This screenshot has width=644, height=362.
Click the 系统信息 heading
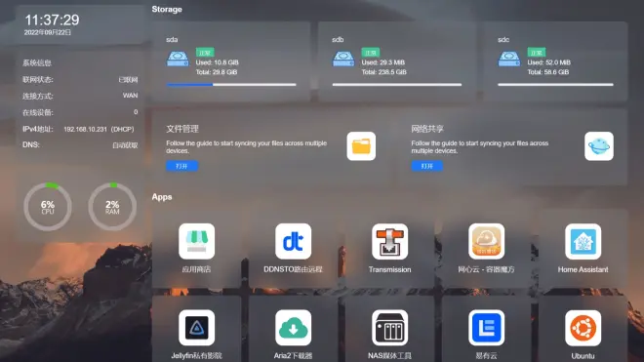tap(37, 62)
